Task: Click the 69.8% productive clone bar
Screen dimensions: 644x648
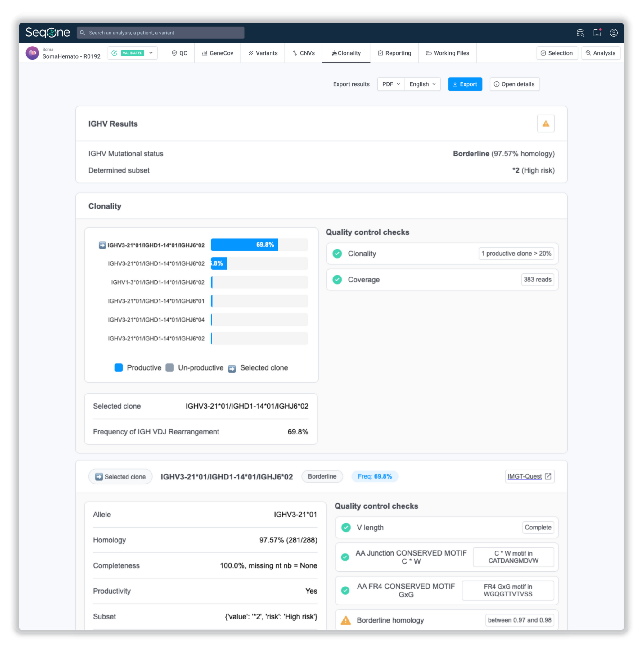Action: (244, 245)
